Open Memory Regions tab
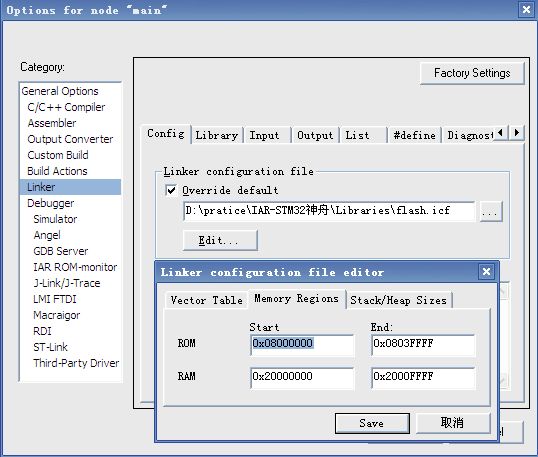Image resolution: width=538 pixels, height=457 pixels. 296,299
